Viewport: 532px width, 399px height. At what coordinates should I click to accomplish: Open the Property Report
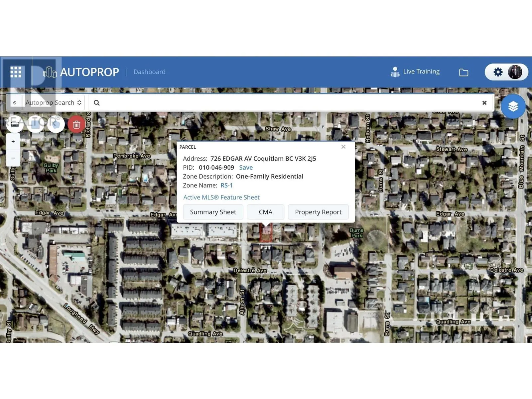[x=318, y=212]
